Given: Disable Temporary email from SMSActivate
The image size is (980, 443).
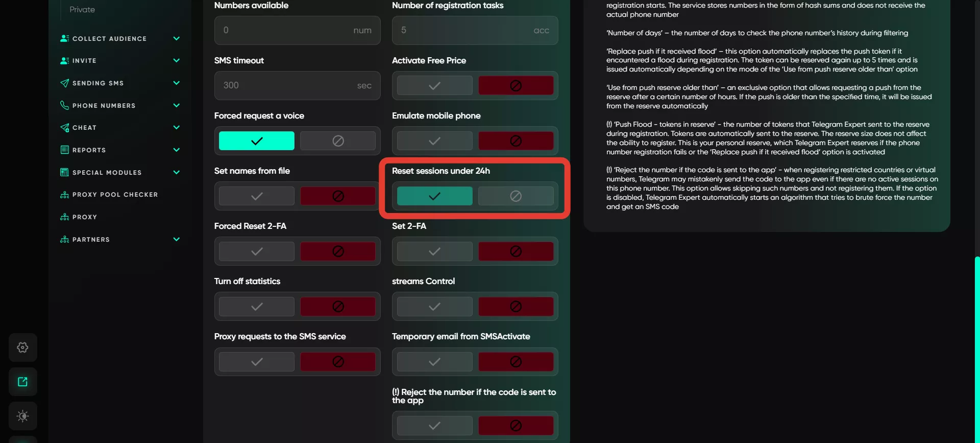Looking at the screenshot, I should (x=516, y=362).
